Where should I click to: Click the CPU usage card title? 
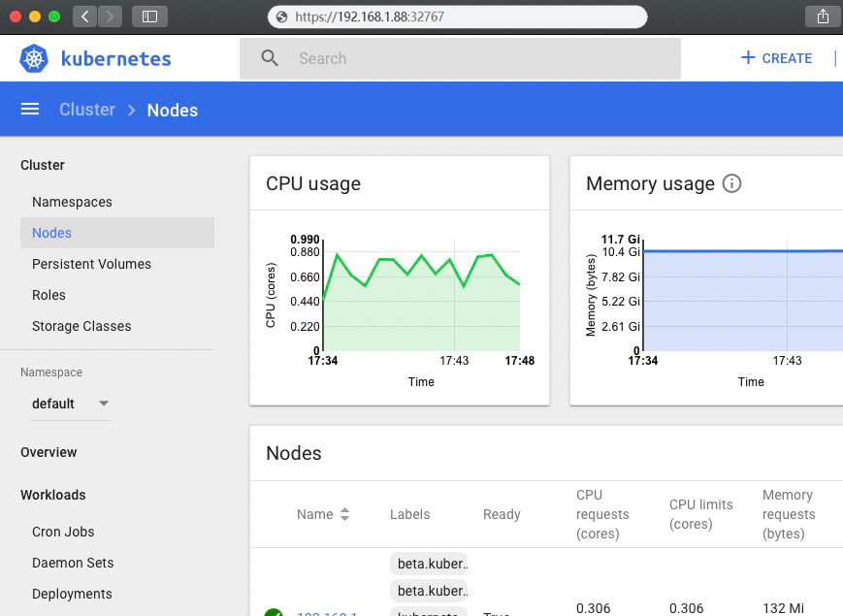tap(313, 184)
